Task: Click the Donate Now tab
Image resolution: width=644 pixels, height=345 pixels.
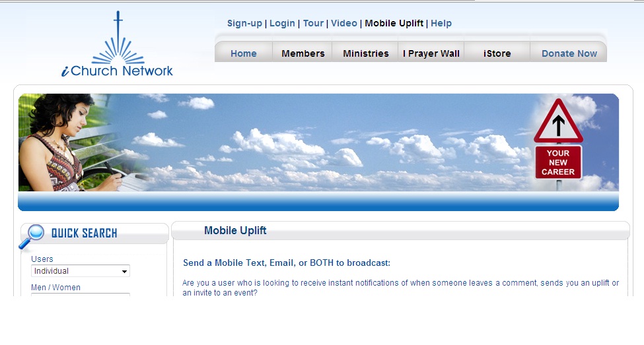Action: tap(569, 53)
